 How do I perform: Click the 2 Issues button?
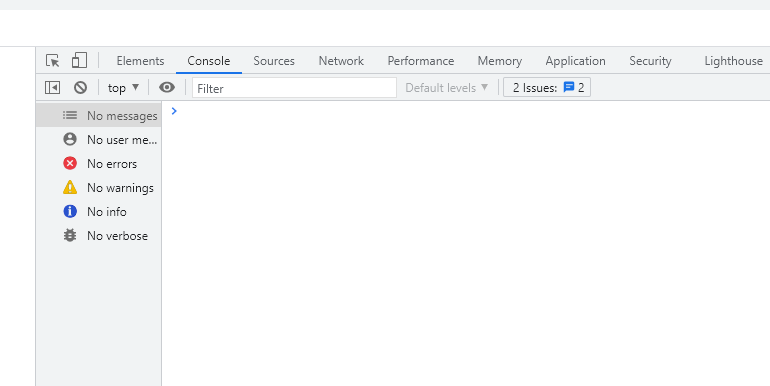tap(547, 87)
